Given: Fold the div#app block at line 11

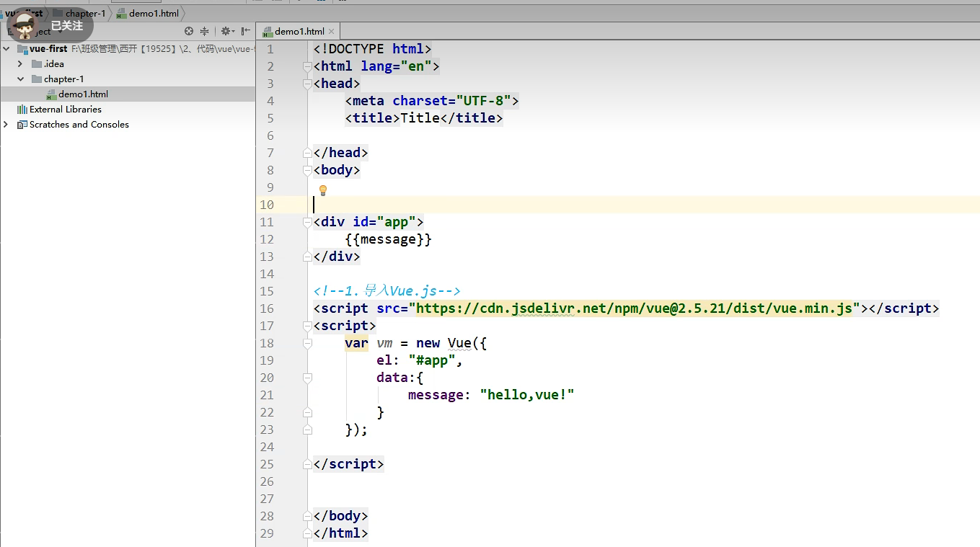Looking at the screenshot, I should [307, 222].
